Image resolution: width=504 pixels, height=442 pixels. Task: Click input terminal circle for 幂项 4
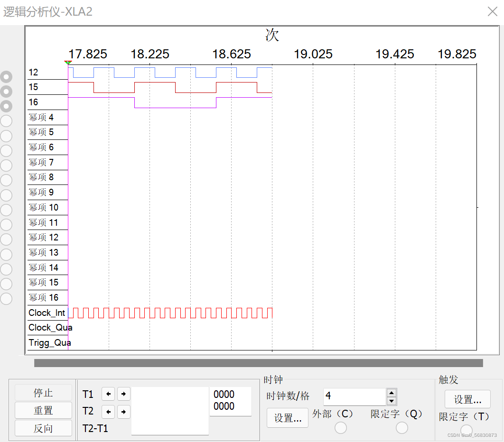click(x=6, y=121)
